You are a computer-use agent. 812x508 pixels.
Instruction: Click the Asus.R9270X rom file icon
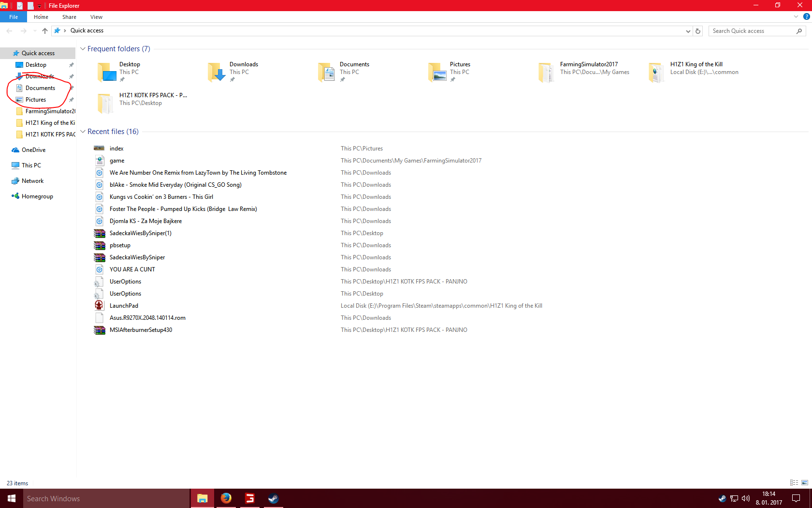click(99, 318)
